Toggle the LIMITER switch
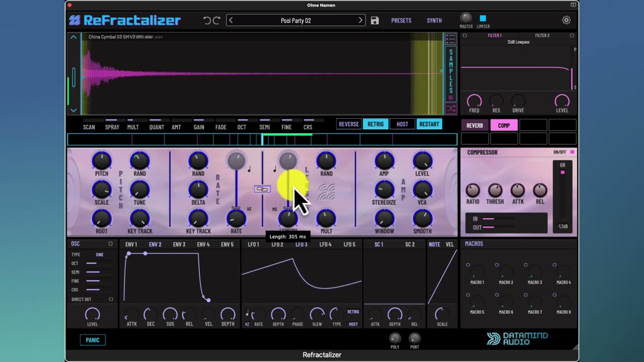 point(483,19)
